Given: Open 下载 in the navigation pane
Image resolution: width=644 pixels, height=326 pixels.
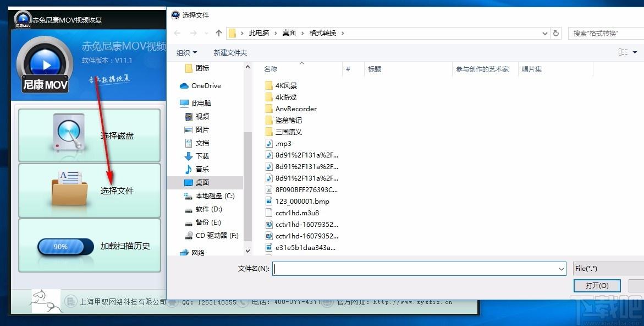Looking at the screenshot, I should tap(197, 156).
